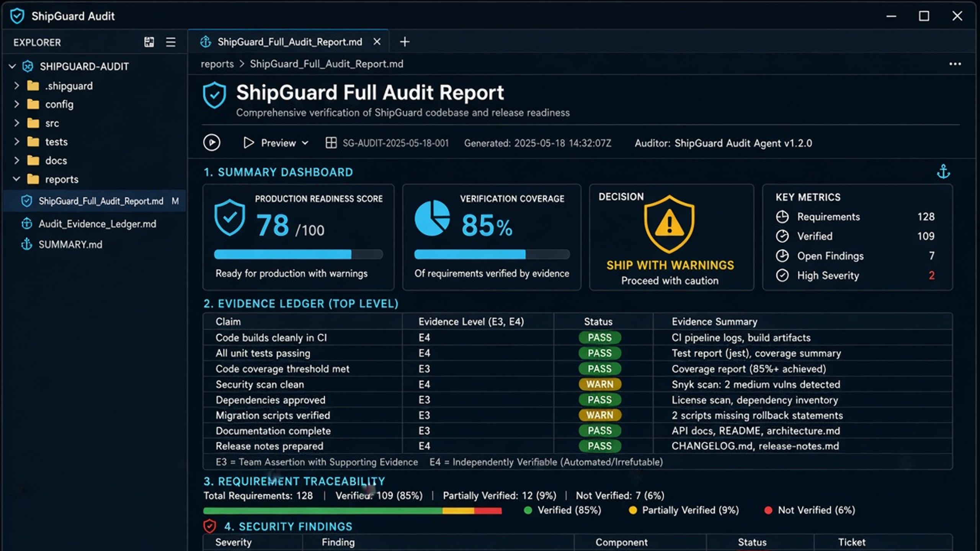Open the more options ellipsis menu
980x551 pixels.
click(x=955, y=64)
